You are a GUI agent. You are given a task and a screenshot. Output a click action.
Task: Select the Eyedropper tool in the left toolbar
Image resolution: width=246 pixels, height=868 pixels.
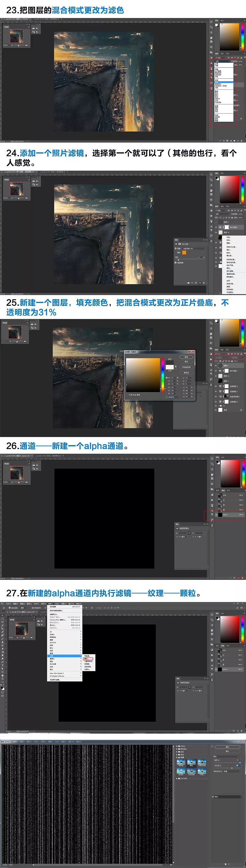tap(2, 632)
